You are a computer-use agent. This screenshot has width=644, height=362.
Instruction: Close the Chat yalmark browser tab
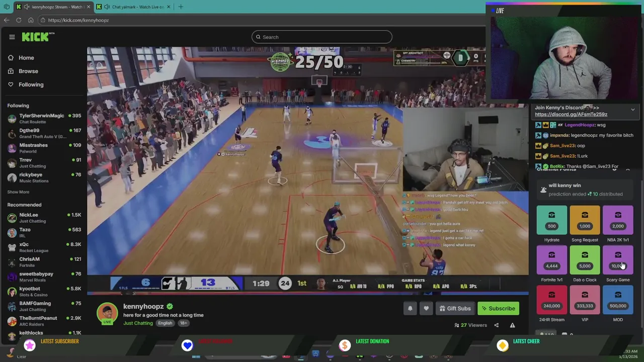coord(169,7)
